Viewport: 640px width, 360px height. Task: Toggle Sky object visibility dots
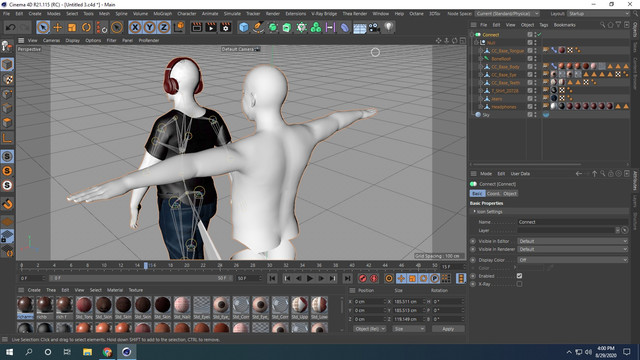[x=535, y=115]
